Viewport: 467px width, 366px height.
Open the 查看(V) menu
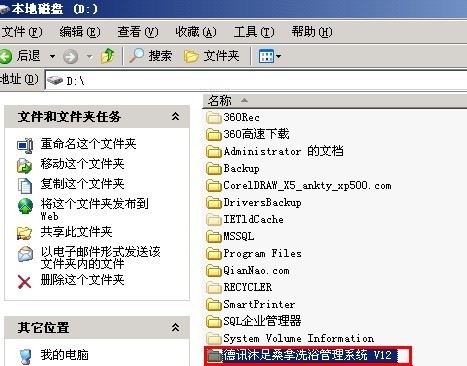coord(138,32)
